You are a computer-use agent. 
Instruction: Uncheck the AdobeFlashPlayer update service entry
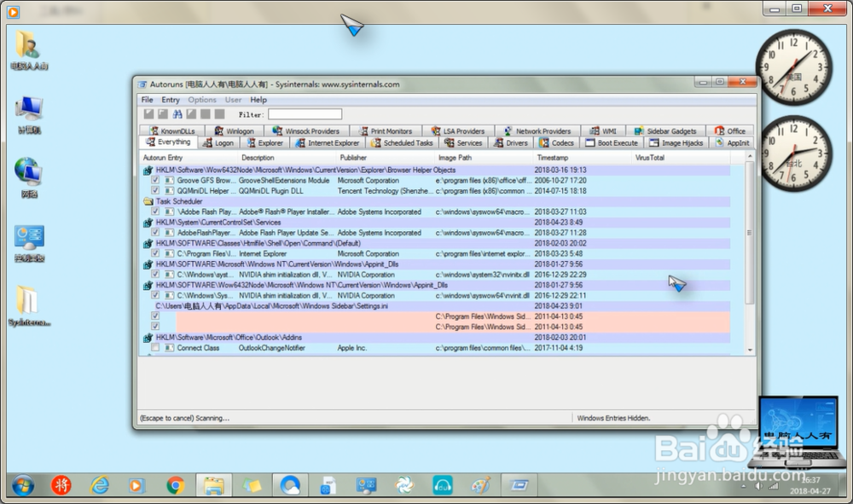coord(155,232)
